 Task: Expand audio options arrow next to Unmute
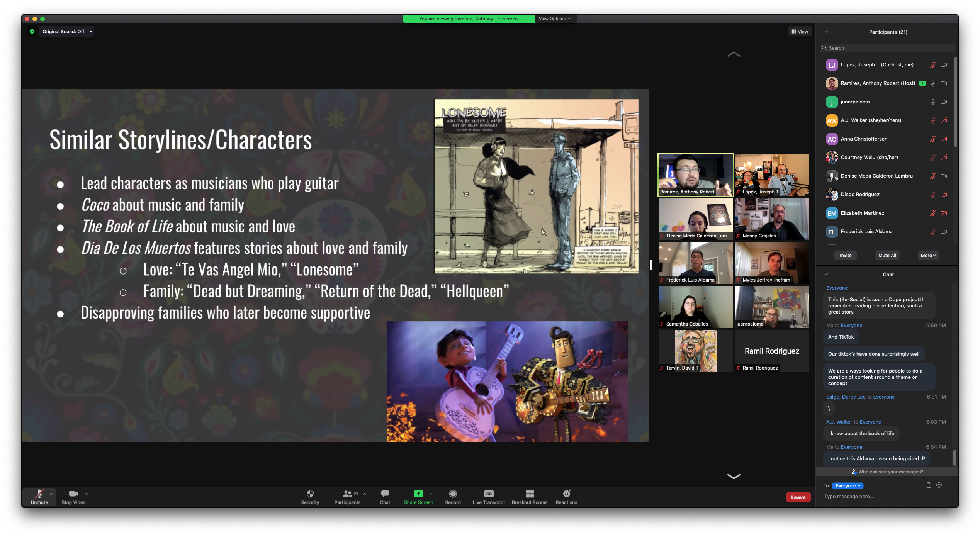[x=51, y=494]
